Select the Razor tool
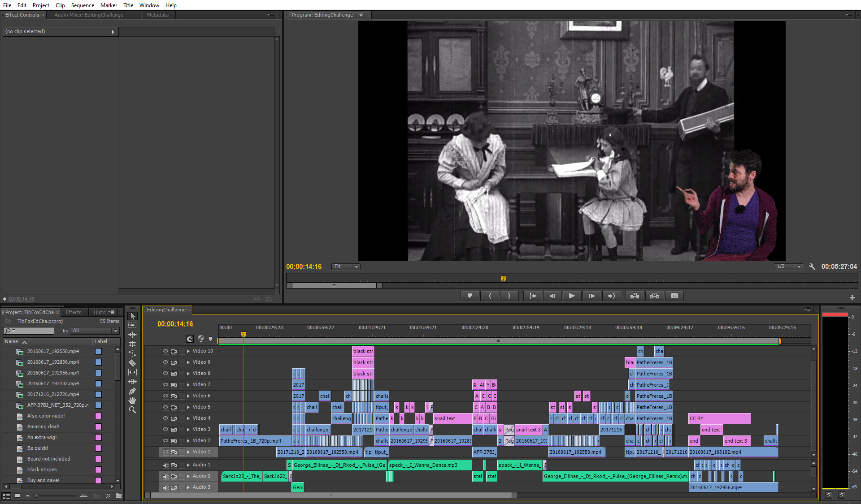The height and width of the screenshot is (504, 861). pos(132,363)
